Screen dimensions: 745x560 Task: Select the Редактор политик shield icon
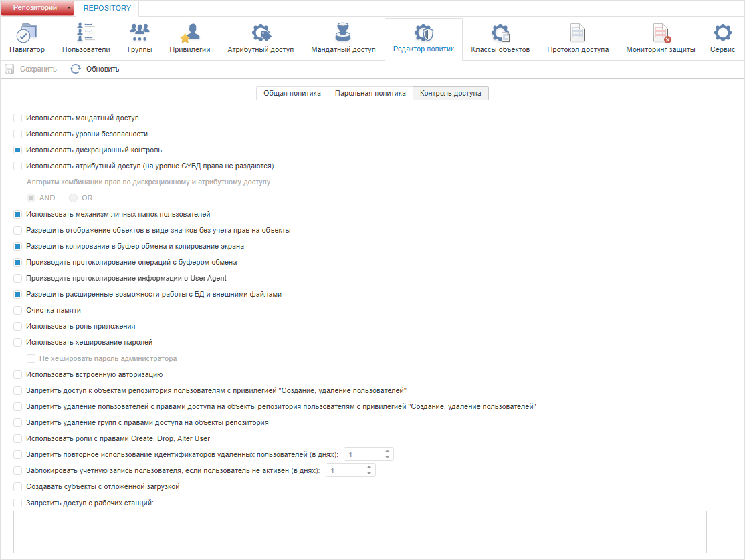click(x=423, y=33)
